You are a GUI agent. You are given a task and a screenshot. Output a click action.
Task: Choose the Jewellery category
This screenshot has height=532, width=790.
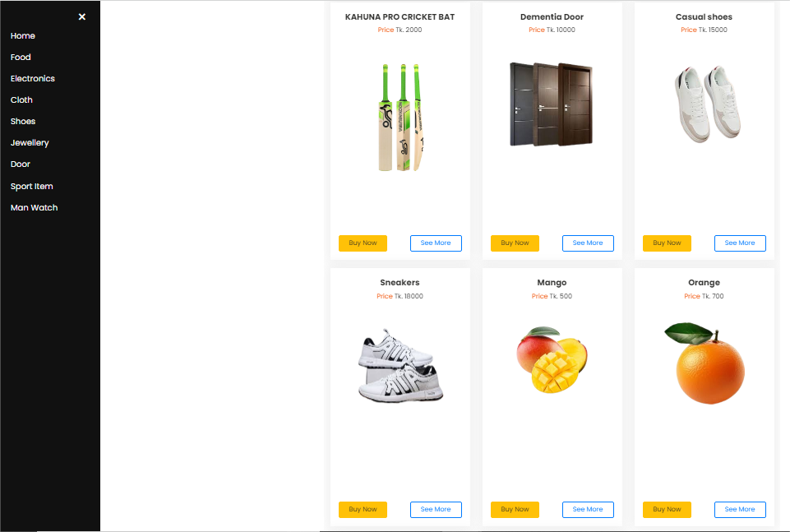click(x=30, y=142)
